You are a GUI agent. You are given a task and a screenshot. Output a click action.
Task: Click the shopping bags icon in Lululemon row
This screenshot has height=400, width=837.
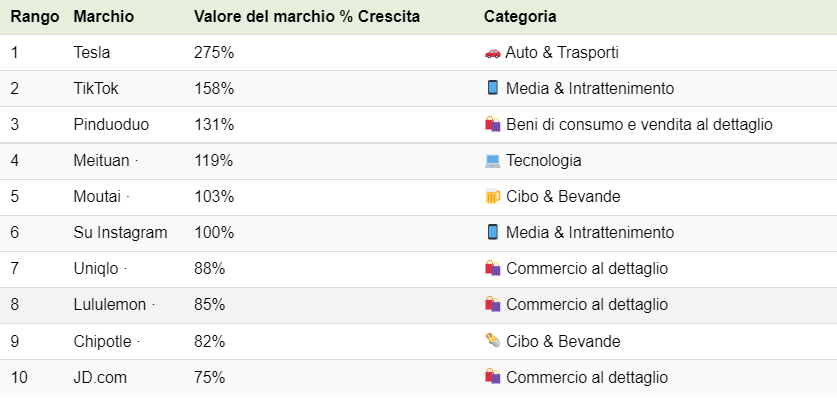tap(493, 304)
